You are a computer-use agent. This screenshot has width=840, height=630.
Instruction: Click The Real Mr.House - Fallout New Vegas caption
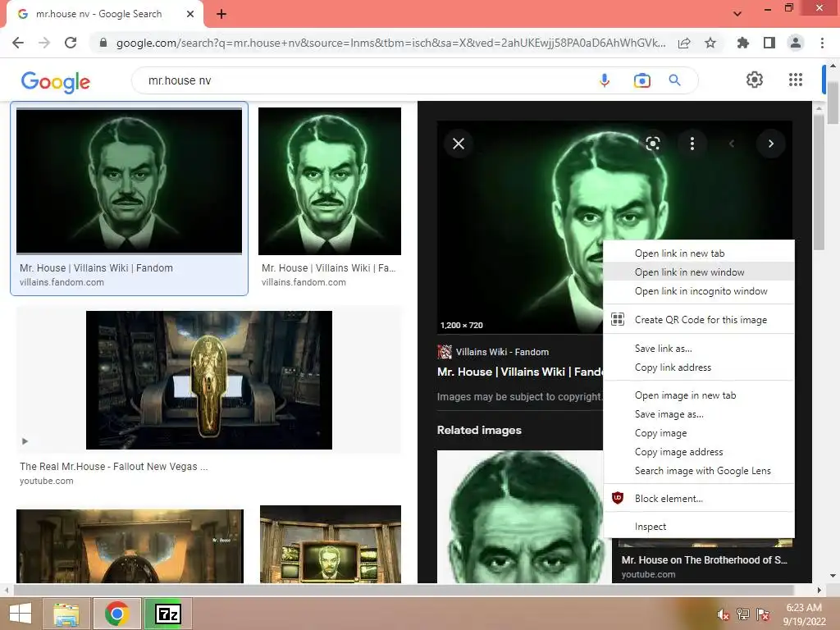113,467
